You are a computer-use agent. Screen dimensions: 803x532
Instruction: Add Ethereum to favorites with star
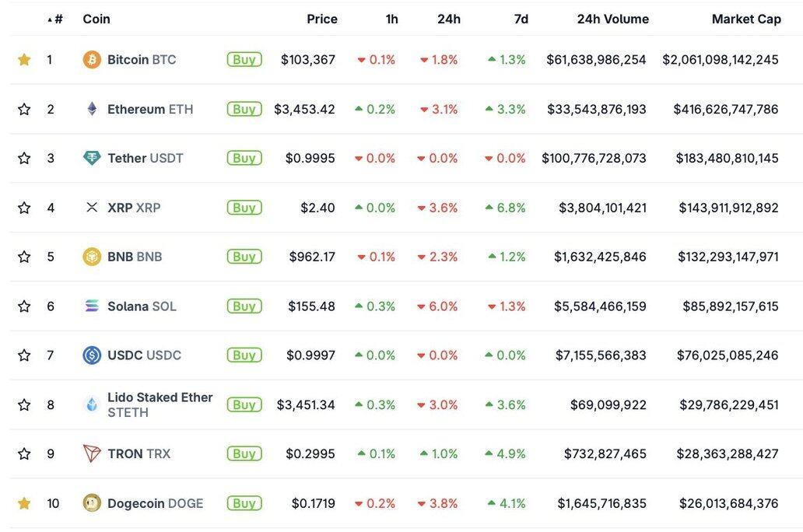coord(24,109)
